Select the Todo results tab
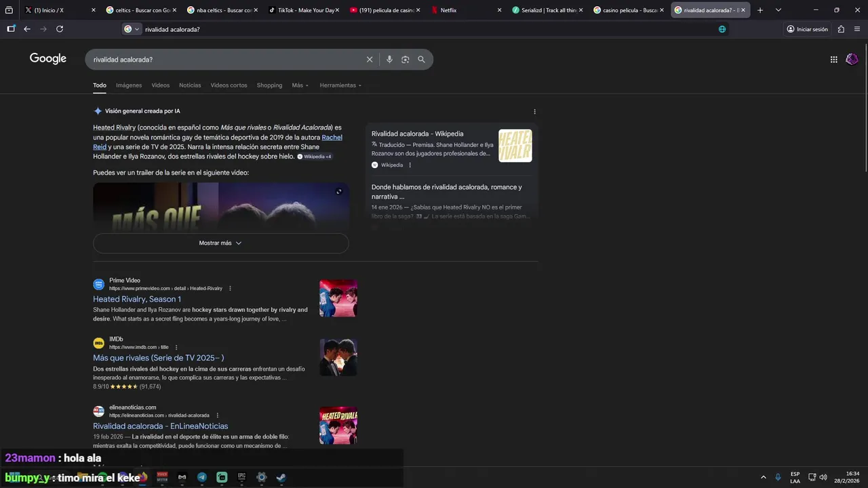This screenshot has width=868, height=488. [100, 85]
